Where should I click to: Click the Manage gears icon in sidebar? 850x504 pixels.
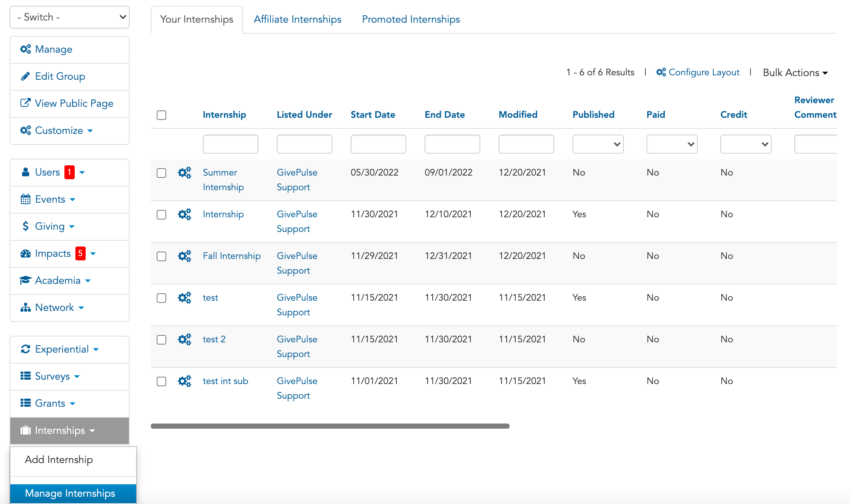pos(26,49)
